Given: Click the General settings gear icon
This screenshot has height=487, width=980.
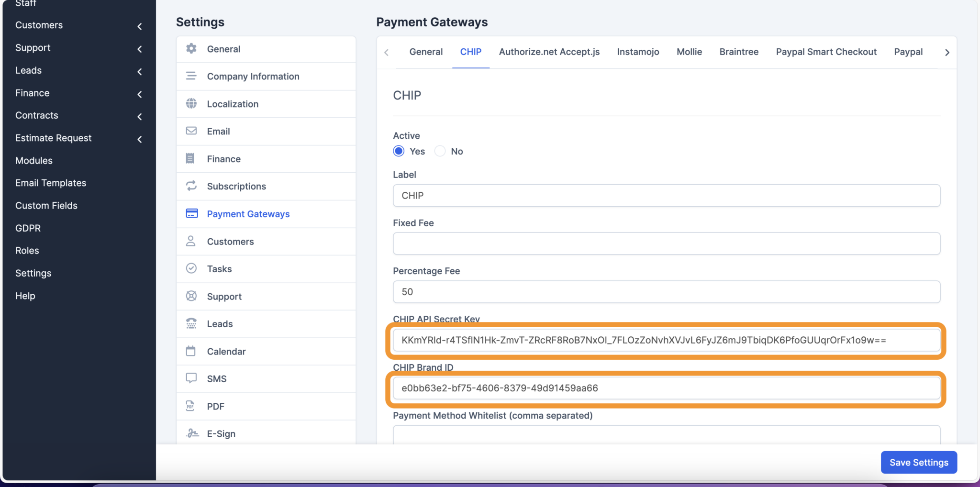Looking at the screenshot, I should click(x=191, y=49).
